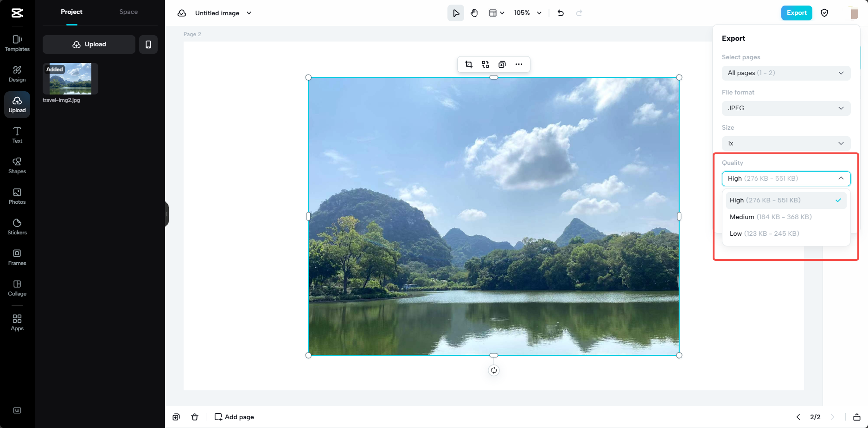Open the Templates panel
This screenshot has height=428, width=868.
pyautogui.click(x=17, y=44)
